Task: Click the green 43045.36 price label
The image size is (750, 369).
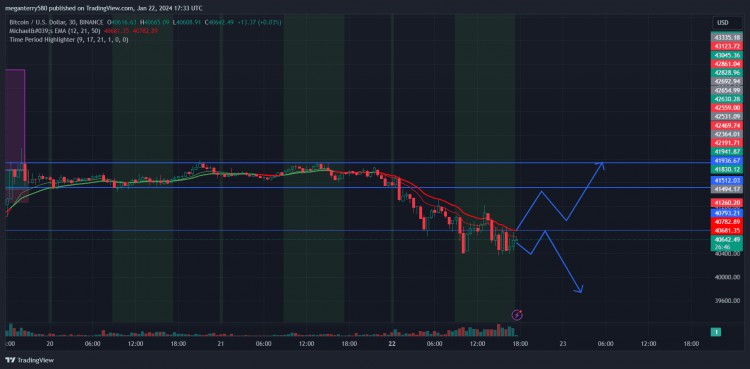Action: coord(726,55)
